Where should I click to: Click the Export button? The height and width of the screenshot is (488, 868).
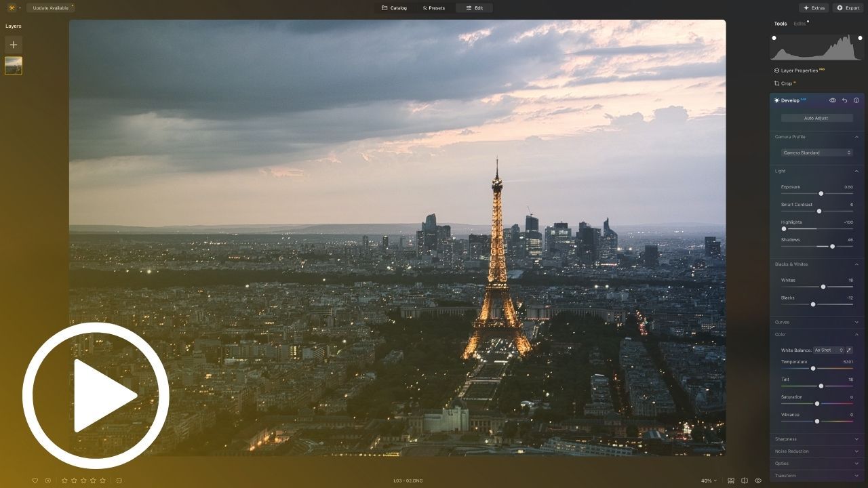click(848, 8)
